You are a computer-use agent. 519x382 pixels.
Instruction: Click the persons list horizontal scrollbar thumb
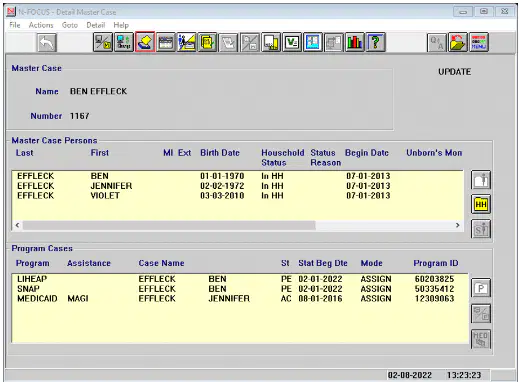coord(169,225)
